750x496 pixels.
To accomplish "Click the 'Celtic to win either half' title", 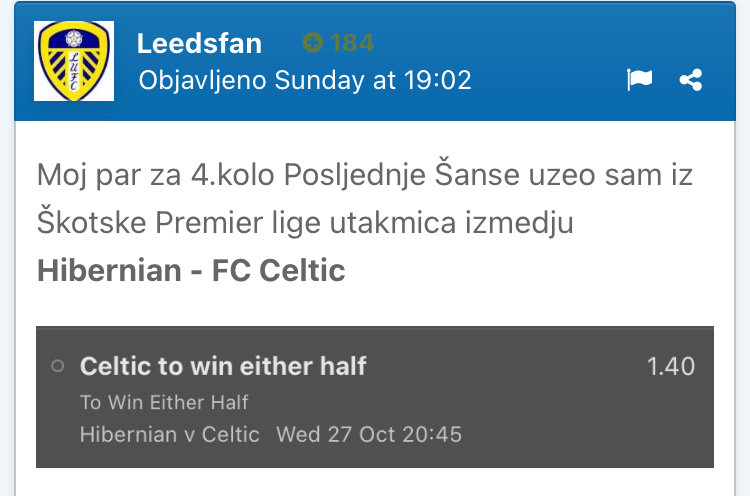I will (223, 366).
